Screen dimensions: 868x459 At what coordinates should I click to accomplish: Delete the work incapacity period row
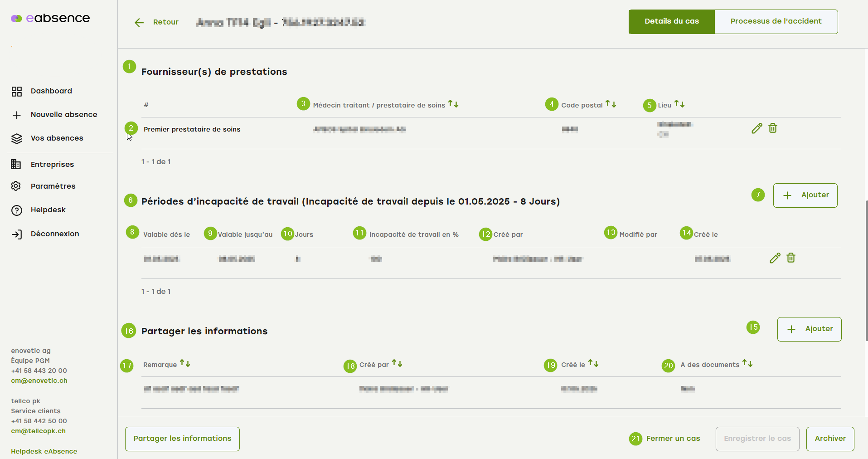click(791, 258)
